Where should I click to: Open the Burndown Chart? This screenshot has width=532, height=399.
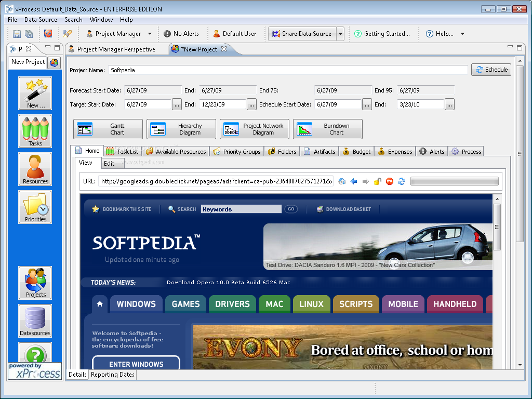328,129
